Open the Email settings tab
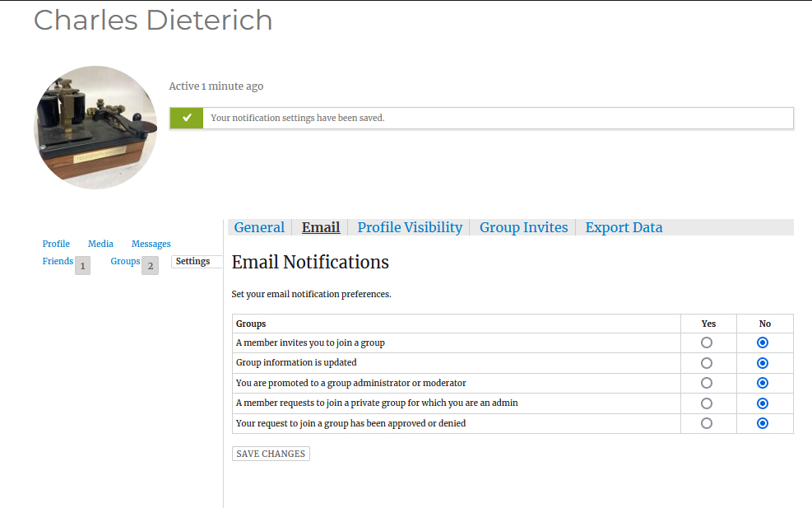The width and height of the screenshot is (812, 508). (321, 227)
